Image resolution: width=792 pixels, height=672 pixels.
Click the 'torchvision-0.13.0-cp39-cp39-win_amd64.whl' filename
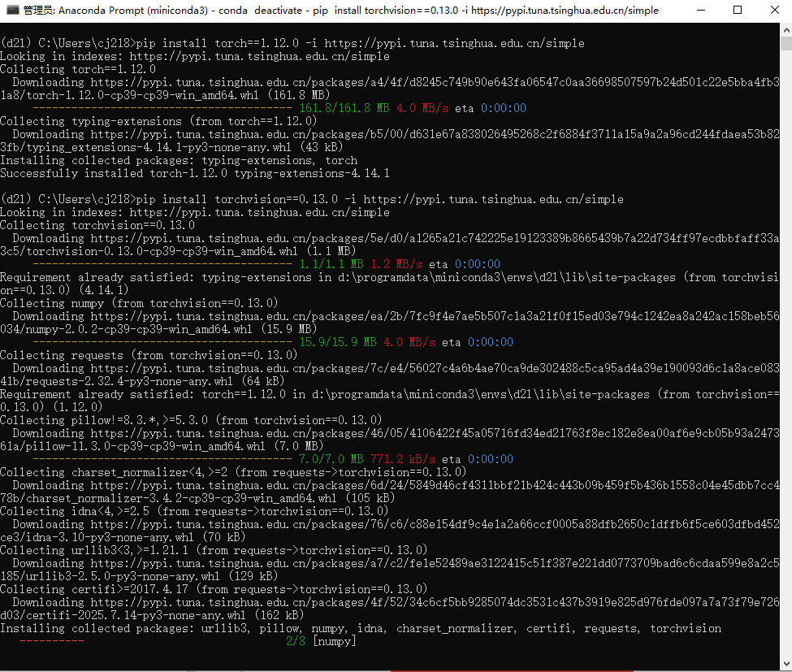tap(162, 251)
